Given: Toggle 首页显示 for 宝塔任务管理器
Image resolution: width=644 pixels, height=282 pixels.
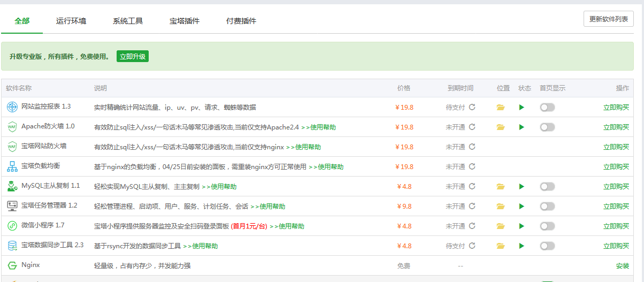Looking at the screenshot, I should [547, 206].
